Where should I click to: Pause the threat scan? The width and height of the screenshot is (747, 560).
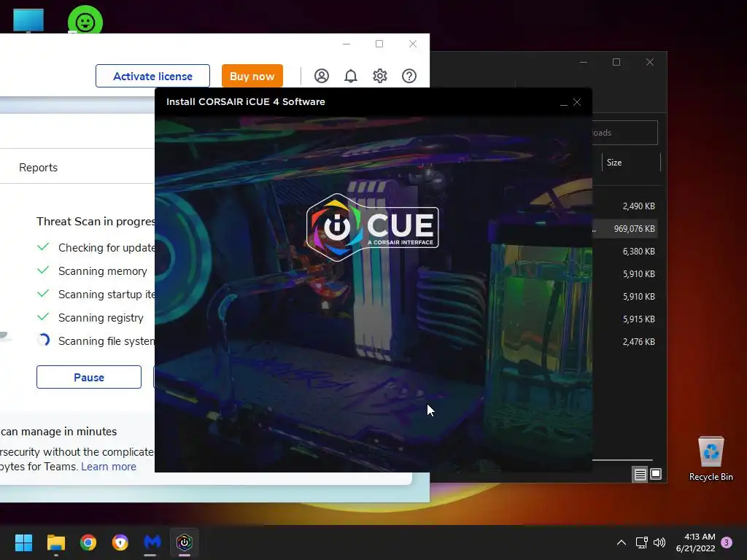pos(88,377)
